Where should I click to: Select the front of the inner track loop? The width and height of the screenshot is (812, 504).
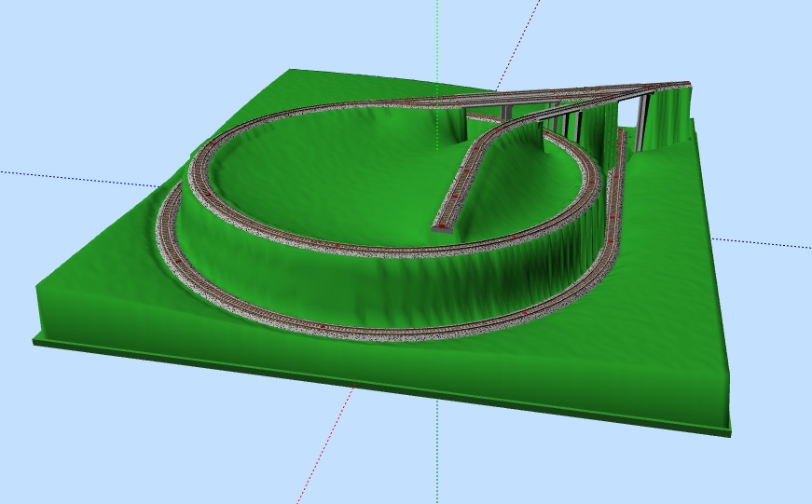[373, 249]
